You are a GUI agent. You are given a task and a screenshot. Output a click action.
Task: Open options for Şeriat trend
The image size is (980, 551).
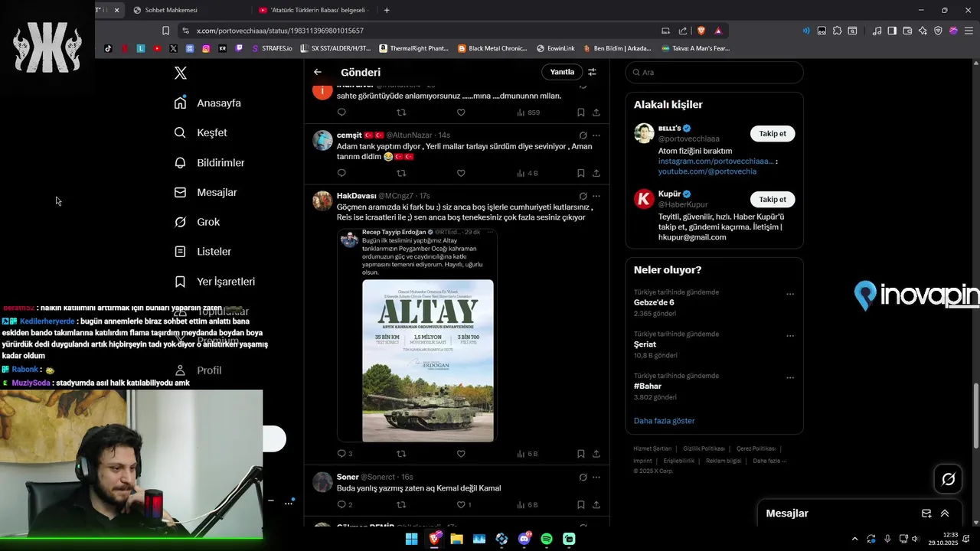[x=790, y=336]
